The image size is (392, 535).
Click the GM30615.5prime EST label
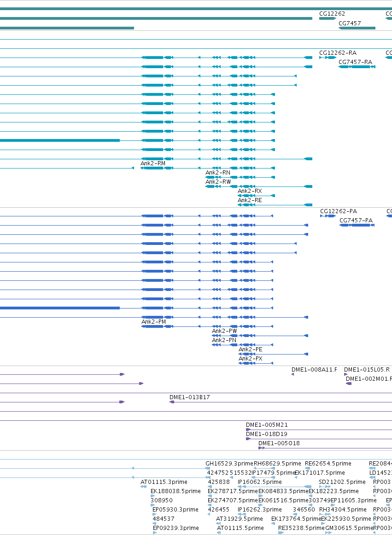coord(349,528)
